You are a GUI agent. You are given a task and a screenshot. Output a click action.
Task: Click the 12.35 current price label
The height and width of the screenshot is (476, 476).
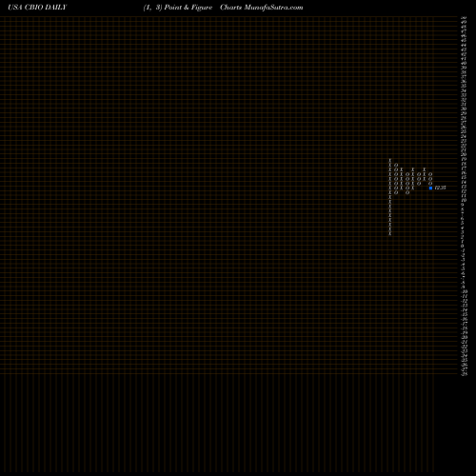click(x=440, y=188)
